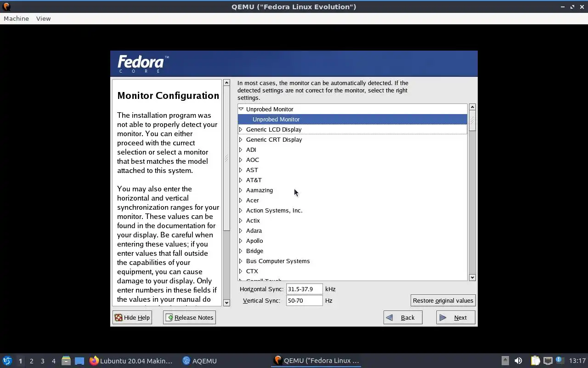Viewport: 588px width, 368px height.
Task: Click the QEMU window title bar icon
Action: 6,6
